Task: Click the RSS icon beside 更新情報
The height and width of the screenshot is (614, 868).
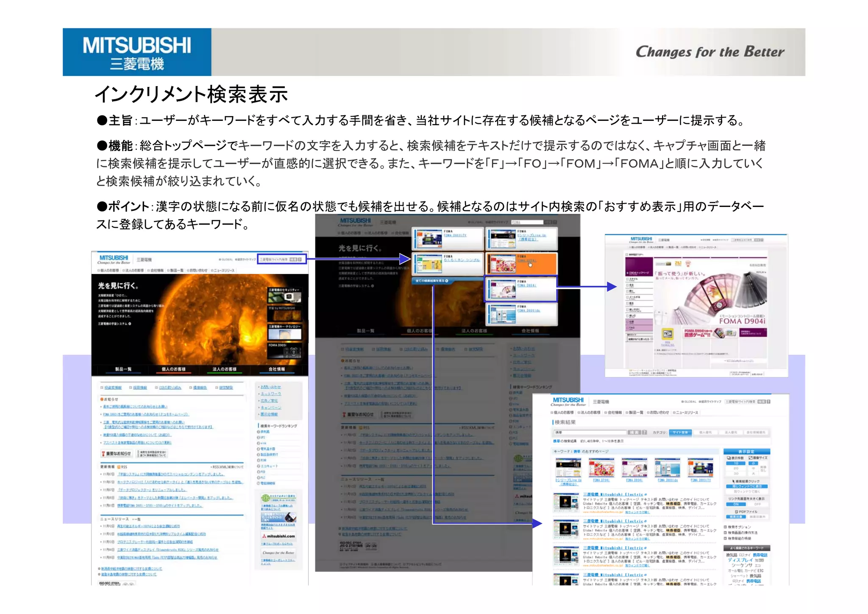Action: (119, 467)
